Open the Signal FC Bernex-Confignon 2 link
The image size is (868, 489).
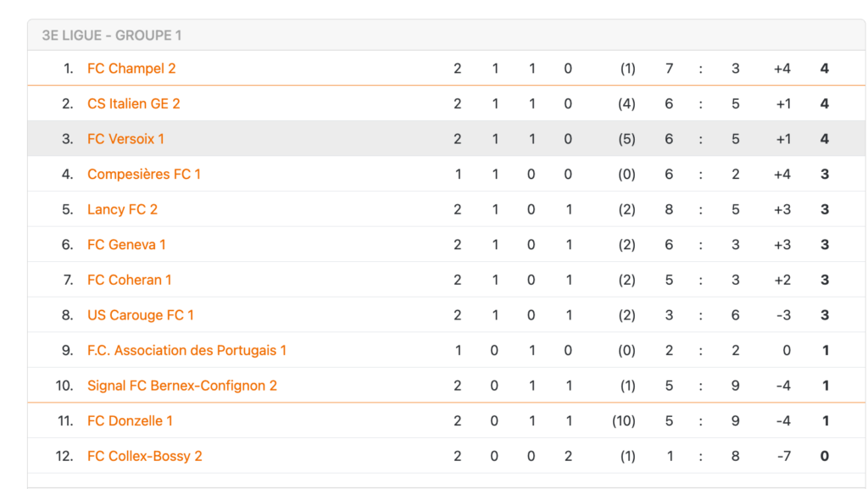182,386
